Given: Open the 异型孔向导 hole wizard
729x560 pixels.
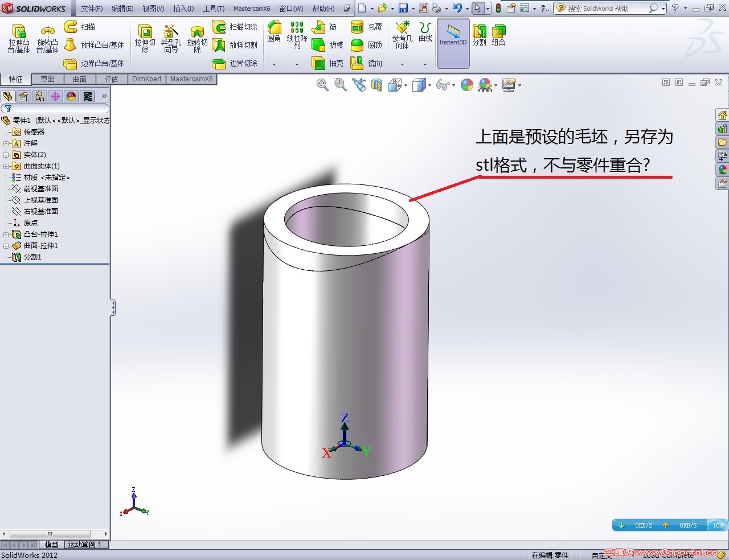Looking at the screenshot, I should 171,38.
